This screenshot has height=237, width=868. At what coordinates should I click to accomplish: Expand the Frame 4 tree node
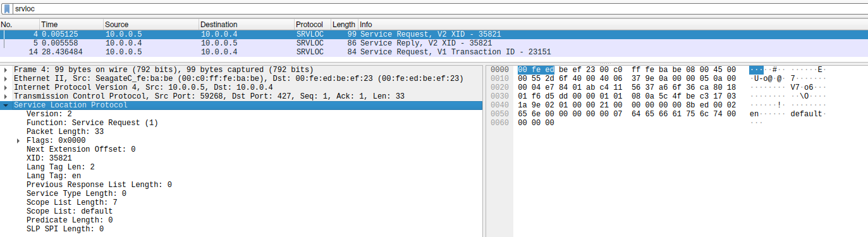pyautogui.click(x=6, y=70)
